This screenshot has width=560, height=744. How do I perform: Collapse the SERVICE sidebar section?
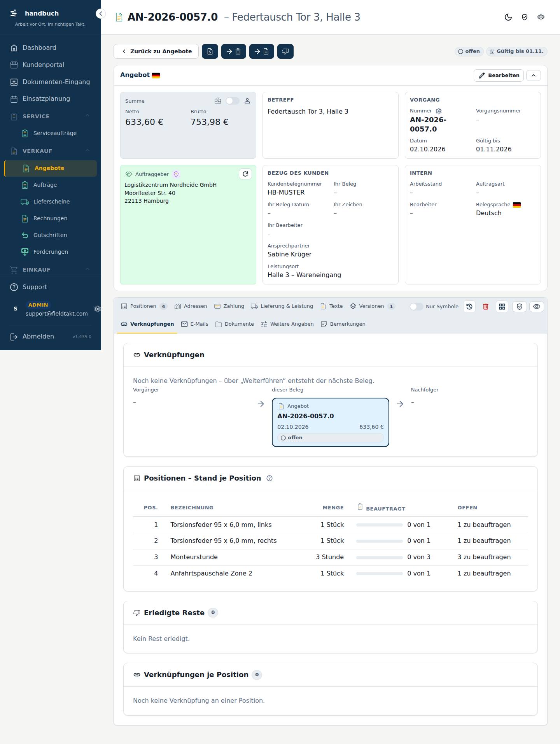tap(87, 116)
